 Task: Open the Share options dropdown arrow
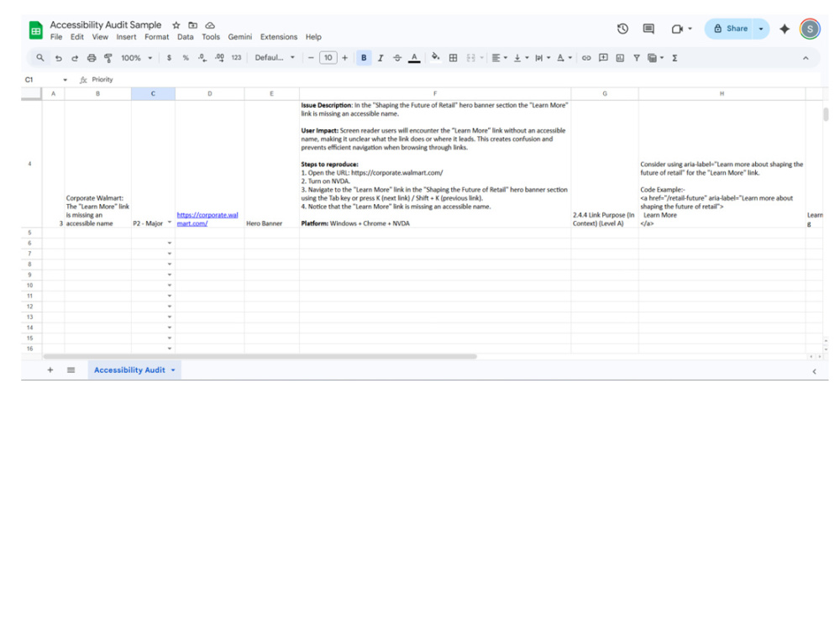[x=761, y=29]
